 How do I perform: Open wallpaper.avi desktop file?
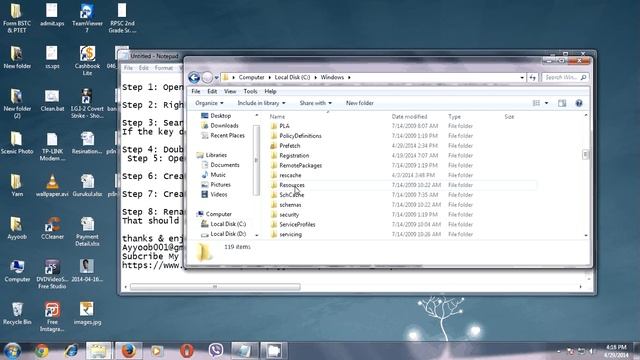click(x=52, y=186)
